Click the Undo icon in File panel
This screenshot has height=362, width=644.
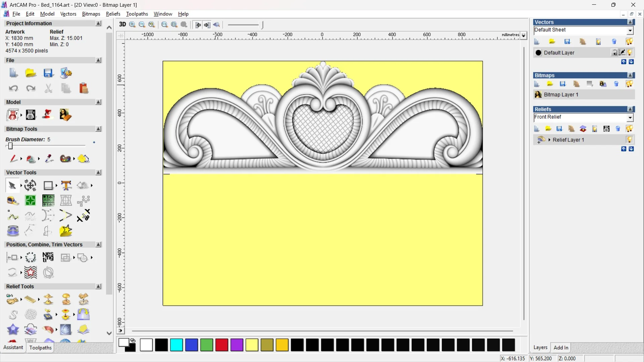(x=13, y=88)
